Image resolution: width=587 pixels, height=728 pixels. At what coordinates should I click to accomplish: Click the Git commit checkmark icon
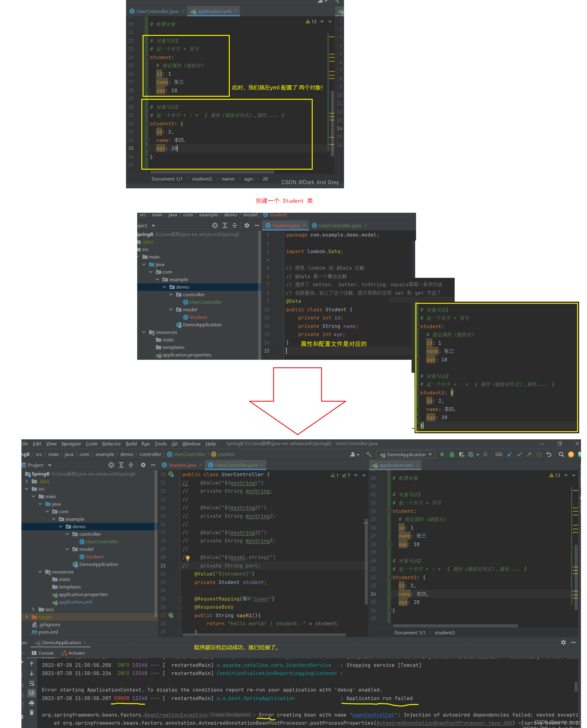(520, 455)
